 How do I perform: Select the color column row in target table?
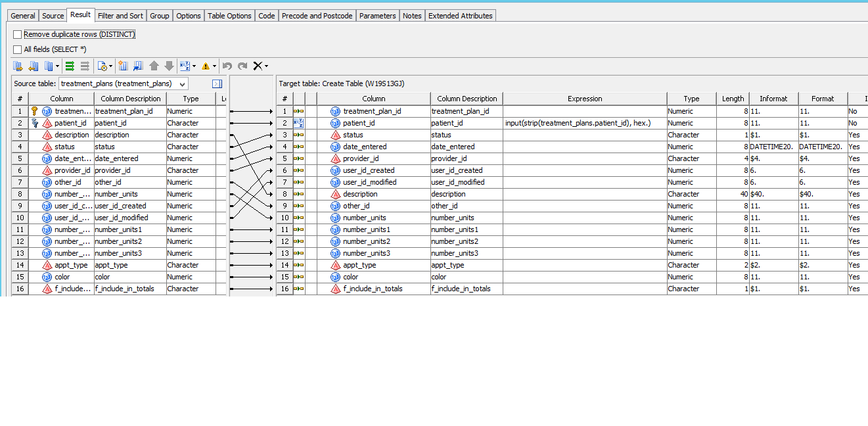point(373,277)
